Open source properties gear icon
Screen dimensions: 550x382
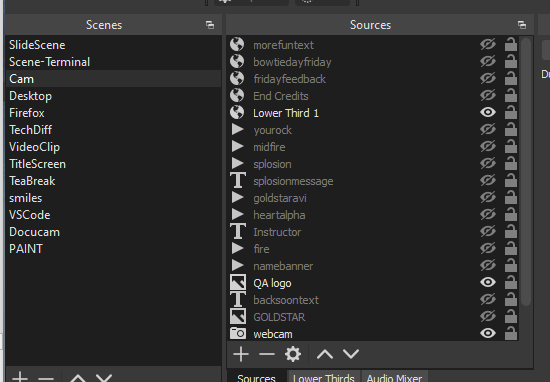pyautogui.click(x=293, y=354)
